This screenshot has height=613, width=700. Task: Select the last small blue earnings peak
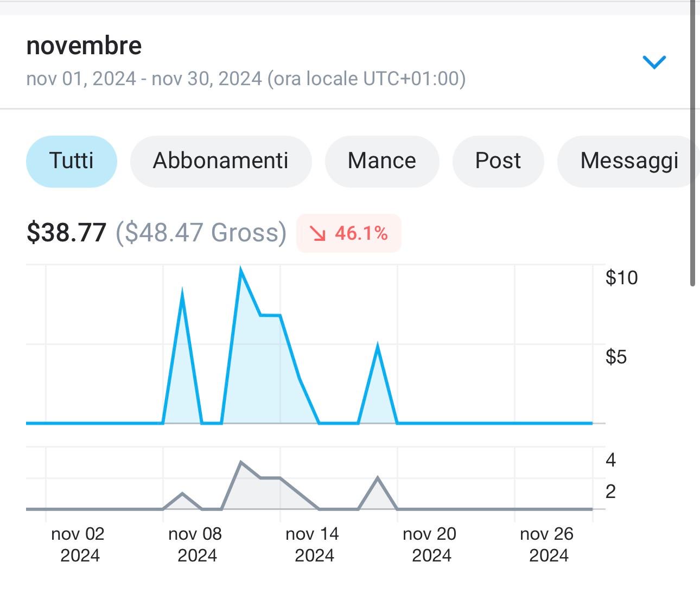pyautogui.click(x=378, y=347)
